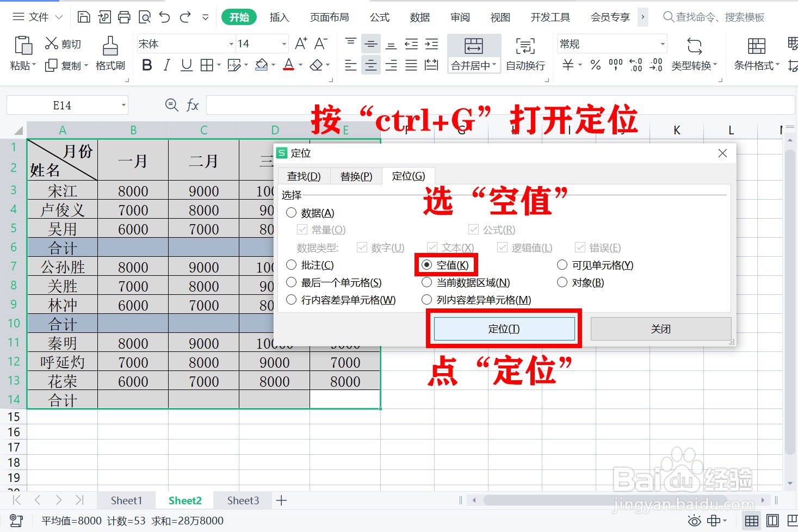The height and width of the screenshot is (532, 798).
Task: Expand the quick access toolbar customize arrow
Action: [205, 17]
